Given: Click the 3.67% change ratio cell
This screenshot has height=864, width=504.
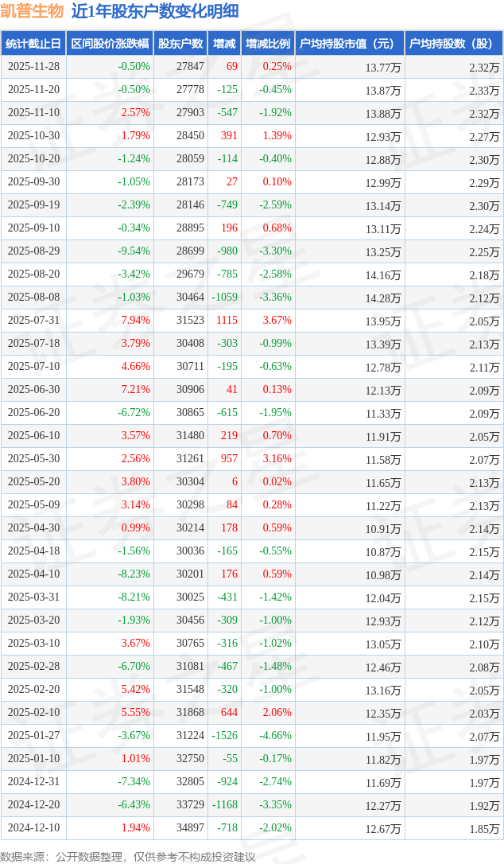Looking at the screenshot, I should [x=277, y=321].
